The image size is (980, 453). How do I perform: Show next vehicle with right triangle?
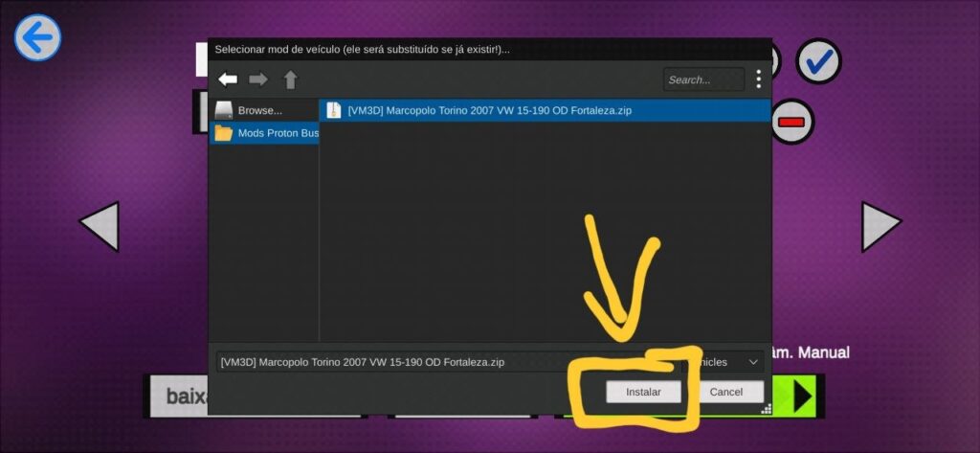click(x=880, y=227)
